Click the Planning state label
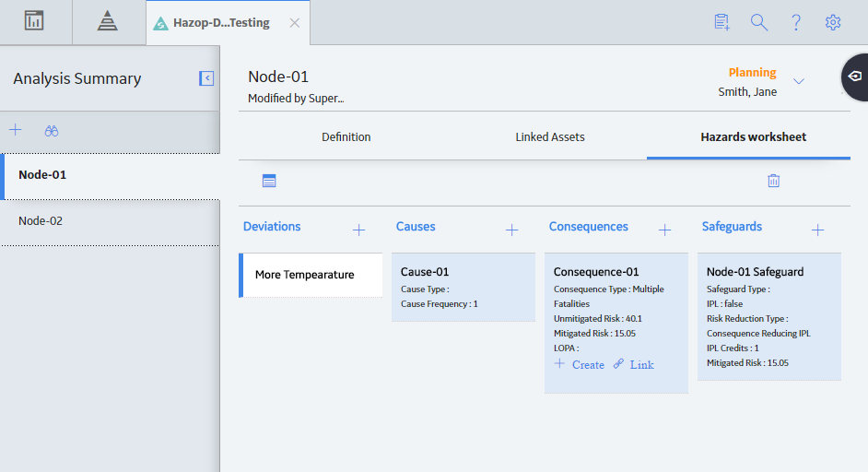The width and height of the screenshot is (868, 472). coord(752,73)
